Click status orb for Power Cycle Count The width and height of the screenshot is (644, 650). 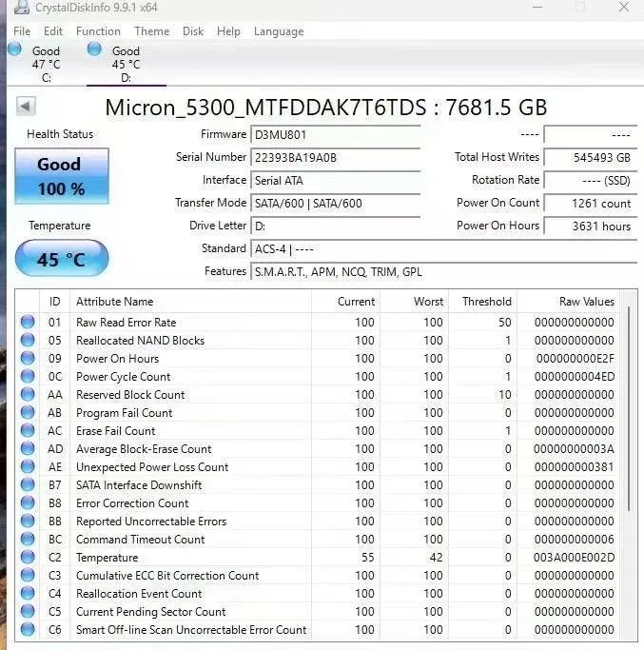(28, 376)
